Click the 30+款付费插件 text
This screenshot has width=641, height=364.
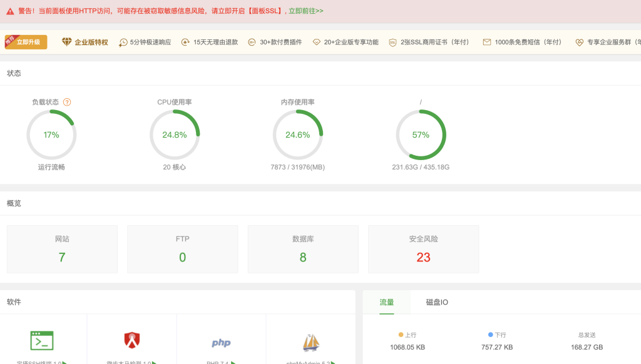(x=281, y=42)
